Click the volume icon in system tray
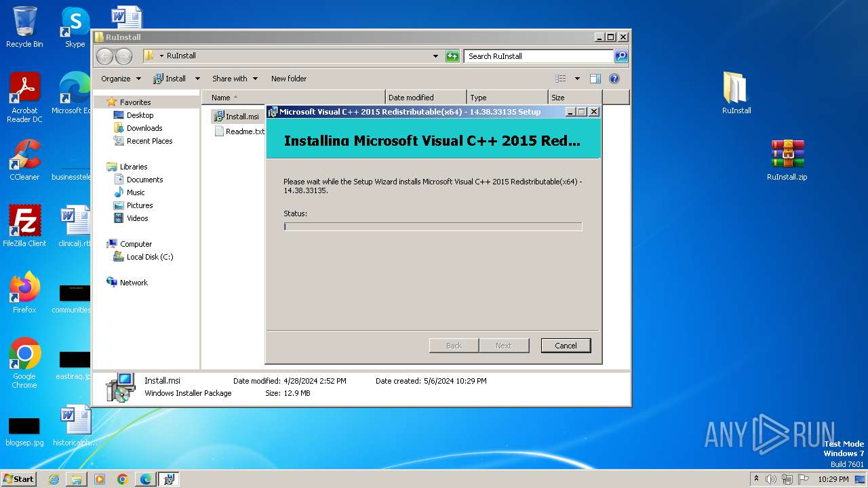The height and width of the screenshot is (488, 868). pos(771,479)
